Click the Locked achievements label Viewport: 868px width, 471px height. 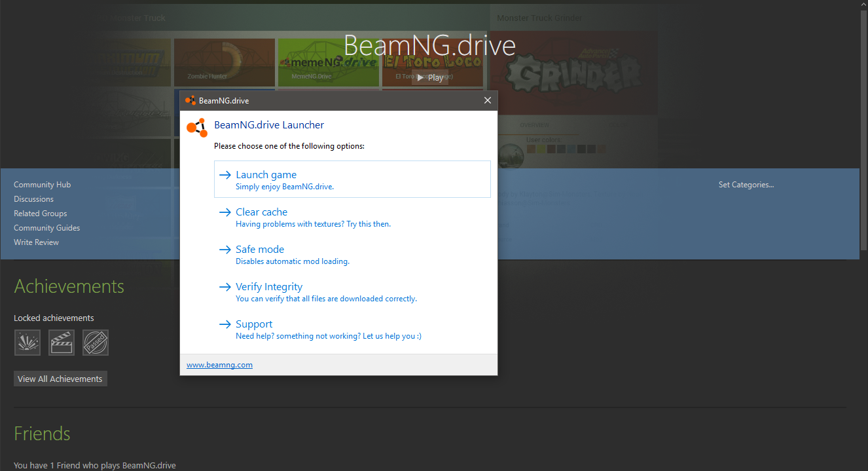click(x=54, y=318)
